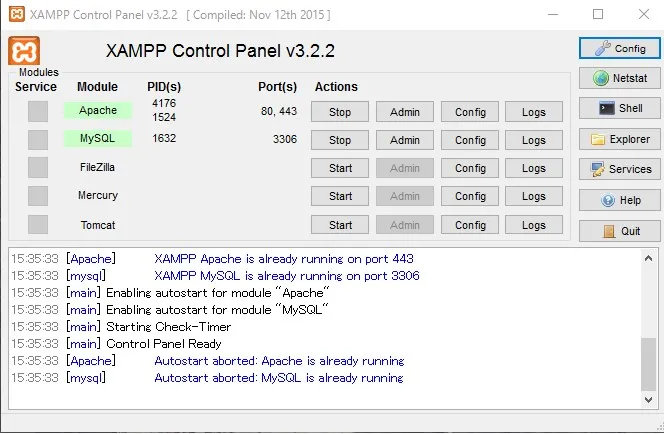
Task: Quit the XAMPP control panel
Action: [x=619, y=231]
